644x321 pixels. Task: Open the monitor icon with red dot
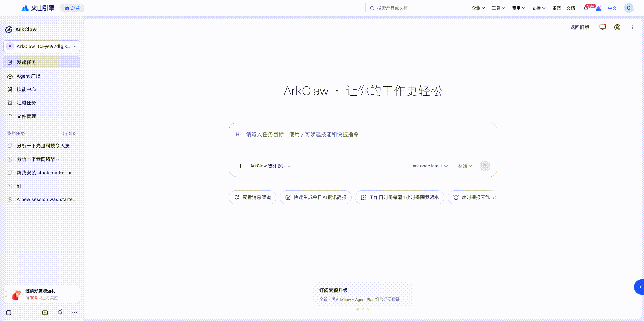[x=603, y=27]
